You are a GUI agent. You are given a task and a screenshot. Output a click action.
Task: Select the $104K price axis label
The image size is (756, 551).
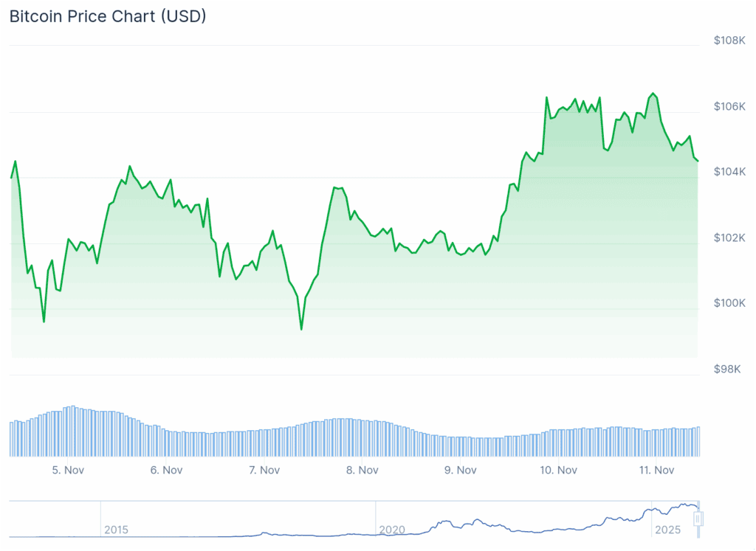(729, 172)
